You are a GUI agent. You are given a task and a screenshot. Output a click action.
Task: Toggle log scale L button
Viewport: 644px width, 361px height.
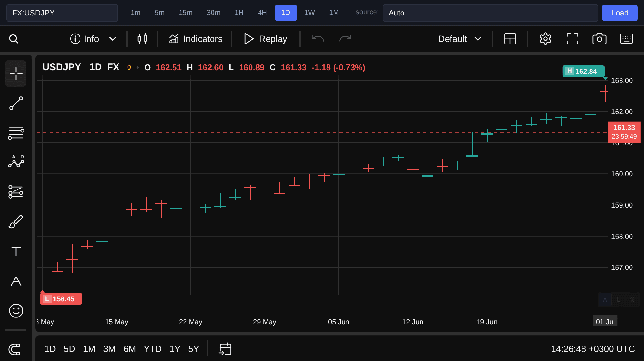[x=618, y=300]
